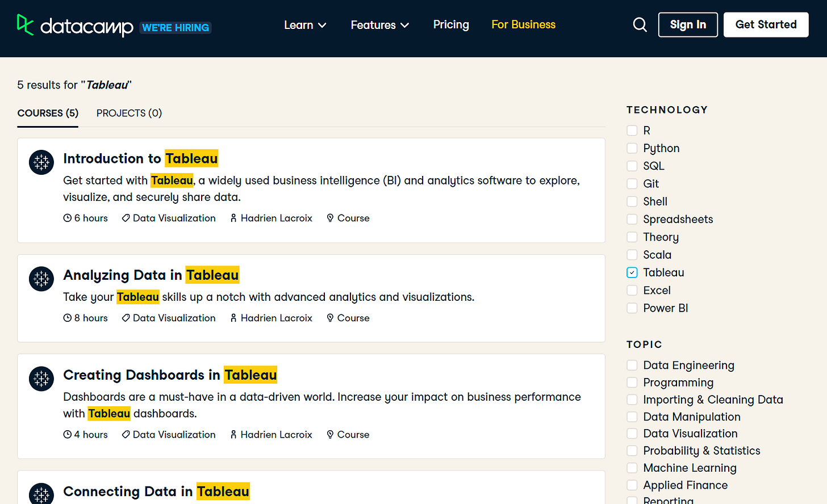Click Hadrien Lacroix in Introduction to Tableau row
827x504 pixels.
276,218
